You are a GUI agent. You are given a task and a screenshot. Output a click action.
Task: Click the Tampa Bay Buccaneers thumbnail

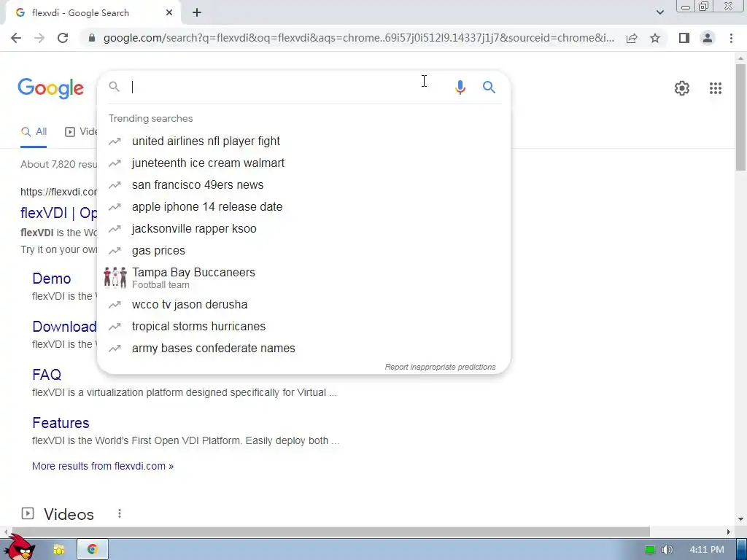115,277
